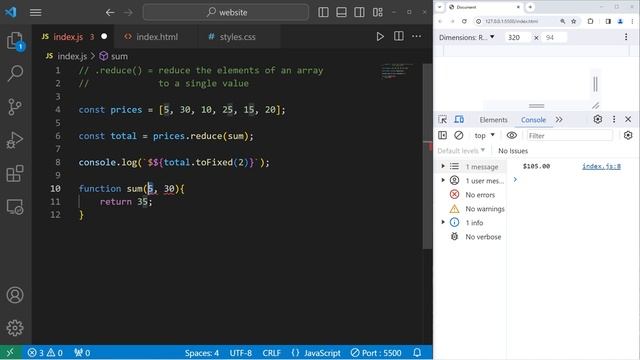Screen dimensions: 640x360
Task: Change indentation via Spaces: 4
Action: tap(202, 353)
